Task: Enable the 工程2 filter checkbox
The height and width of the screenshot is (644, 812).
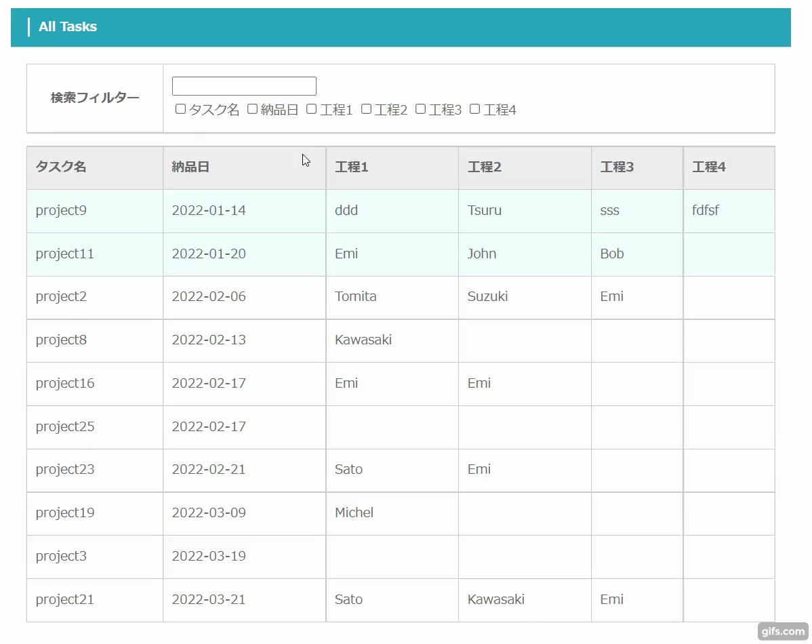Action: pos(366,109)
